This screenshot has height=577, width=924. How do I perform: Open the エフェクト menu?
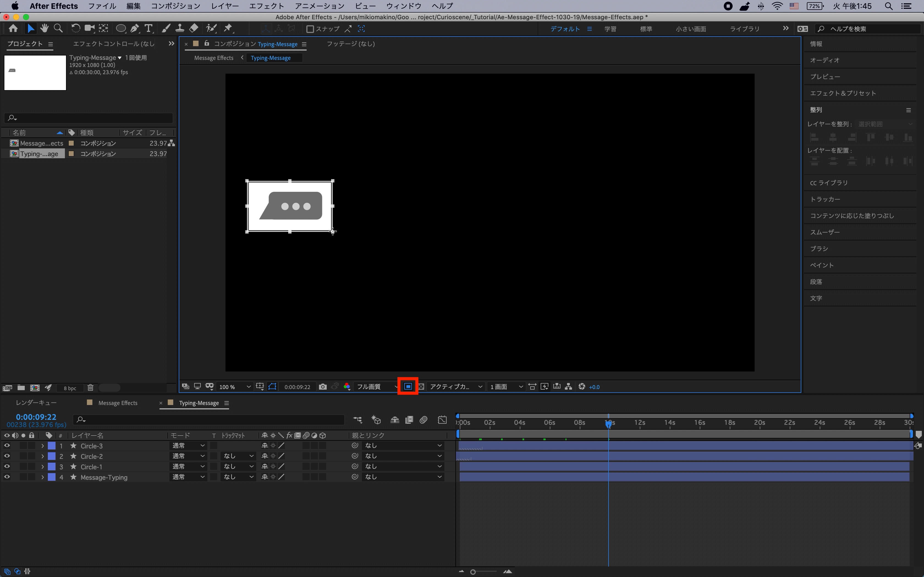[266, 6]
